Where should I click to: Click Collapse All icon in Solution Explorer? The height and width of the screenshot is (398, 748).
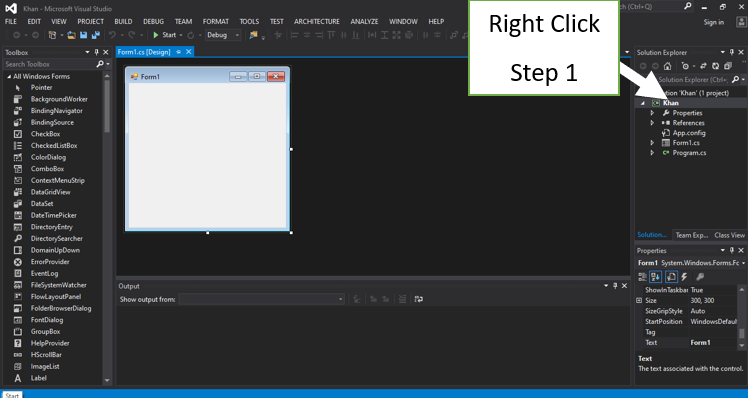727,66
